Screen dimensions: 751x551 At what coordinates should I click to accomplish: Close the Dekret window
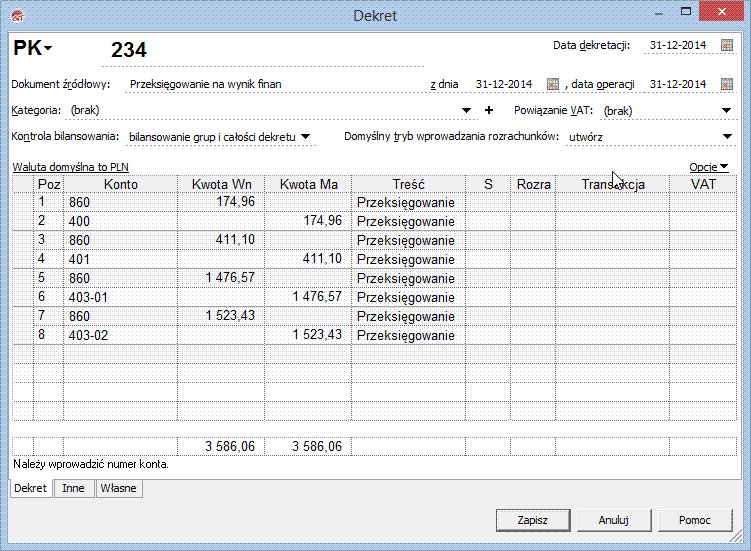point(721,11)
